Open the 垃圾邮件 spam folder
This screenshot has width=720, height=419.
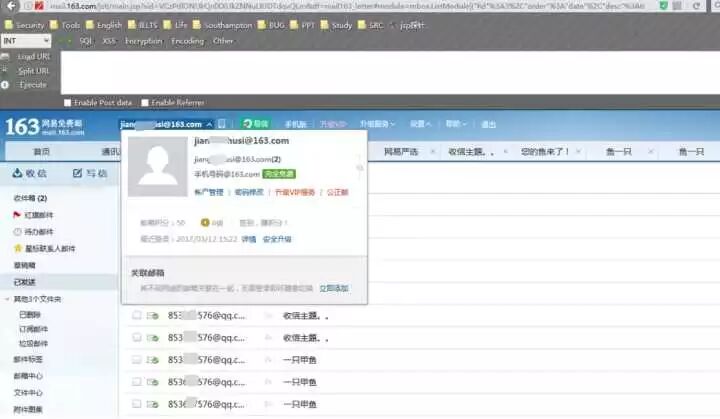[34, 344]
